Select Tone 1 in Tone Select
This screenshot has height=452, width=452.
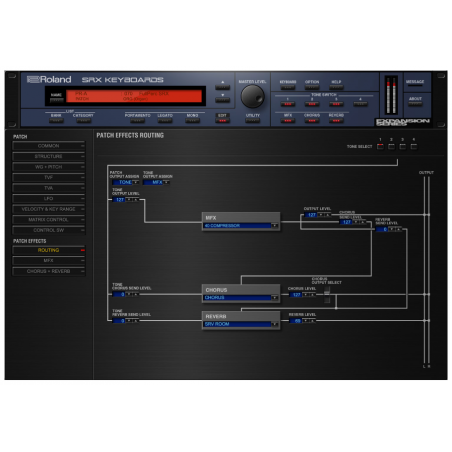(380, 146)
